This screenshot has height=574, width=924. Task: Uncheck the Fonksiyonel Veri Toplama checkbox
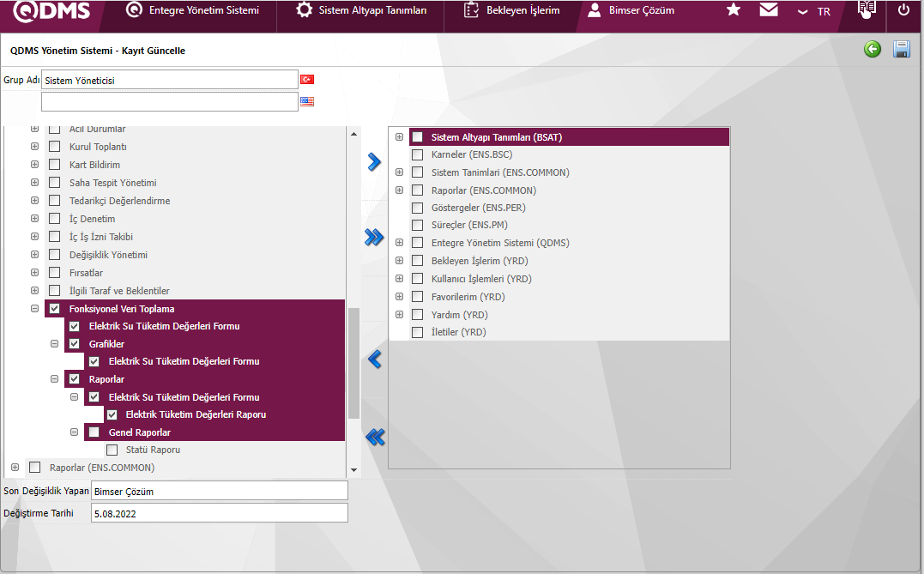point(55,309)
